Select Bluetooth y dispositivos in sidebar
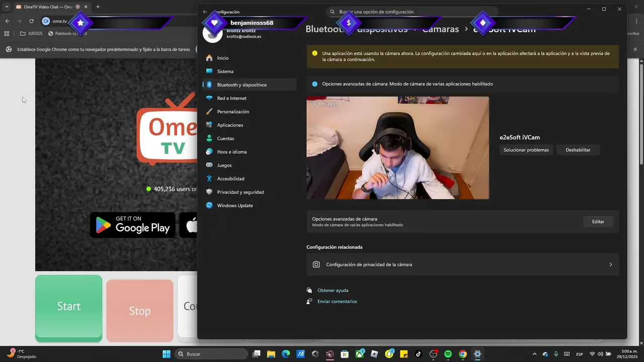Screen dimensions: 644x362 (250, 84)
